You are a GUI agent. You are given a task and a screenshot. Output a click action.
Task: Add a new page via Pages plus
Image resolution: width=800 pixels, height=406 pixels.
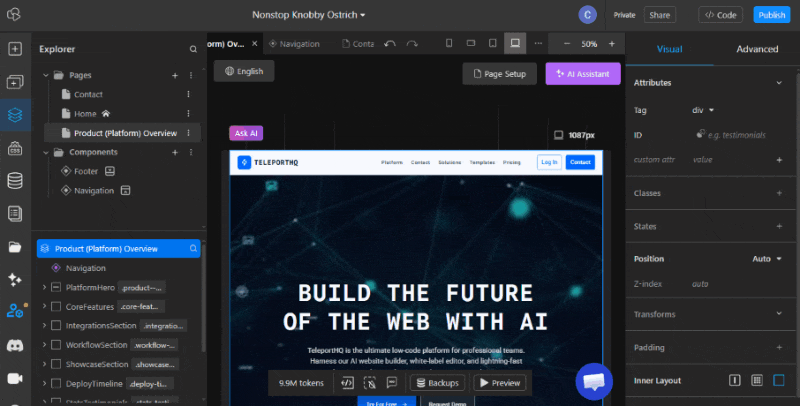click(175, 75)
